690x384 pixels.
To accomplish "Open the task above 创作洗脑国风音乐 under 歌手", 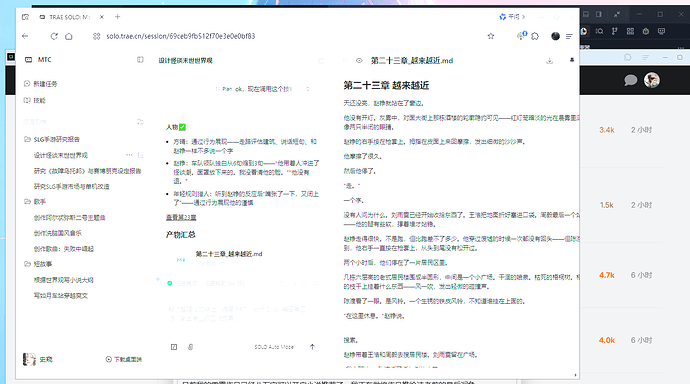I will click(70, 217).
